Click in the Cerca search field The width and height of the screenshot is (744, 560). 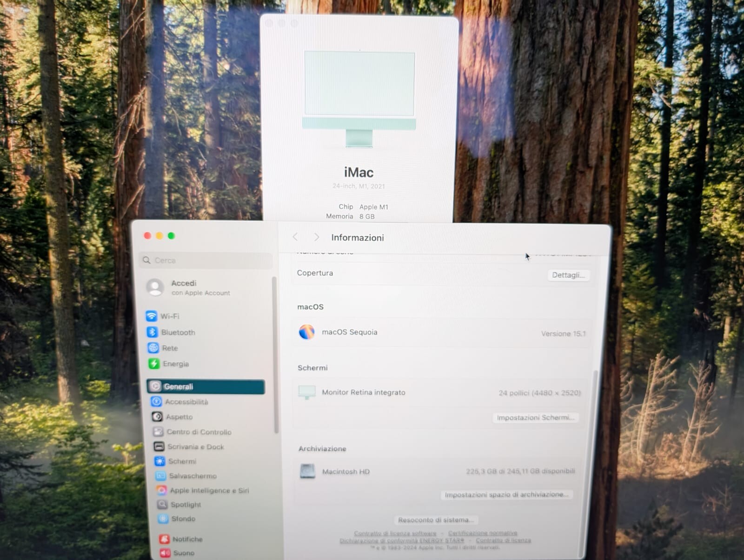[x=206, y=260]
